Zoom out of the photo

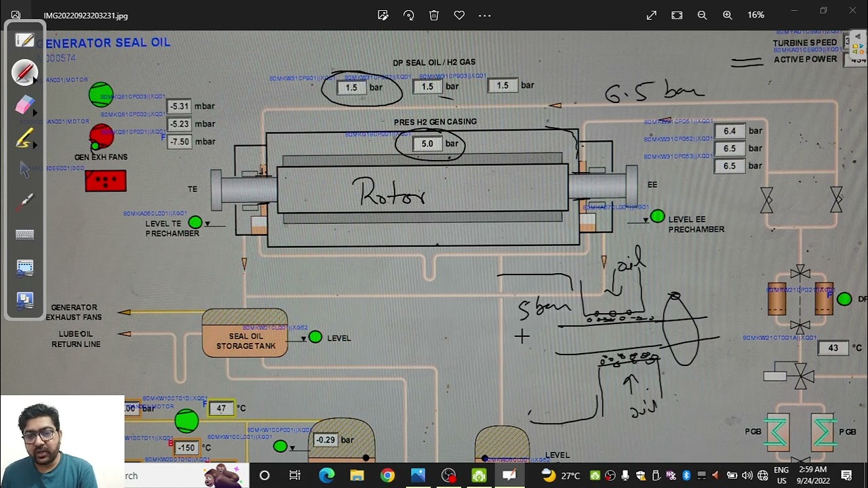tap(703, 15)
